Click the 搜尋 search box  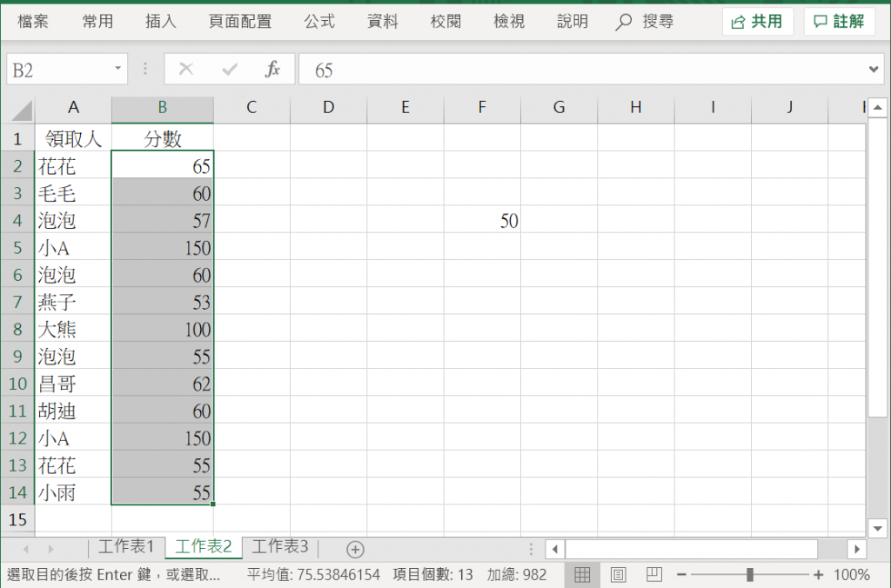(658, 22)
